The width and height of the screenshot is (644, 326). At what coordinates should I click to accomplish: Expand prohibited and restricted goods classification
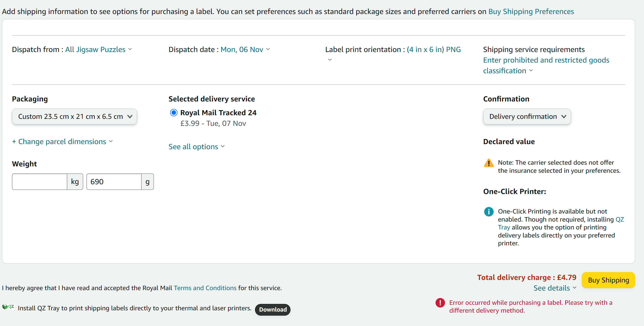point(546,65)
